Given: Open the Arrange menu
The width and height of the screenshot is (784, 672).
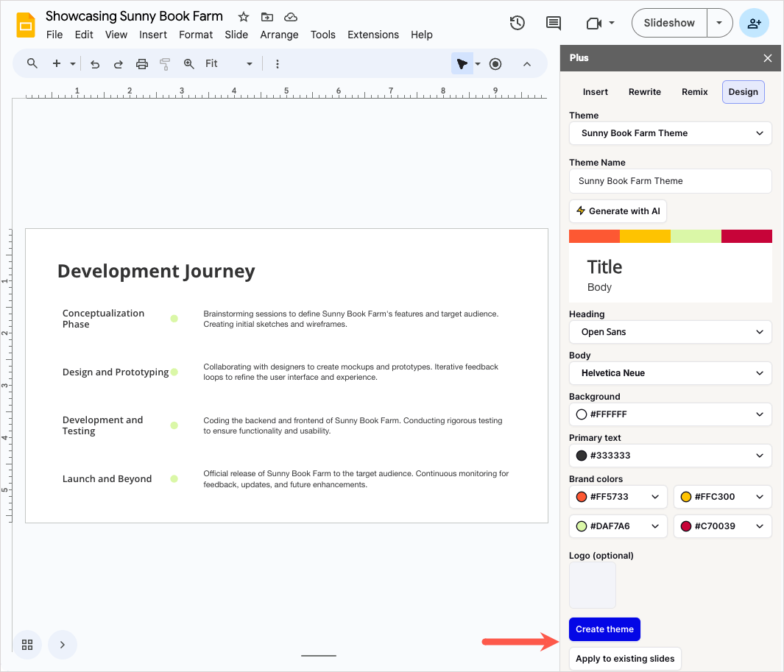Looking at the screenshot, I should tap(279, 35).
